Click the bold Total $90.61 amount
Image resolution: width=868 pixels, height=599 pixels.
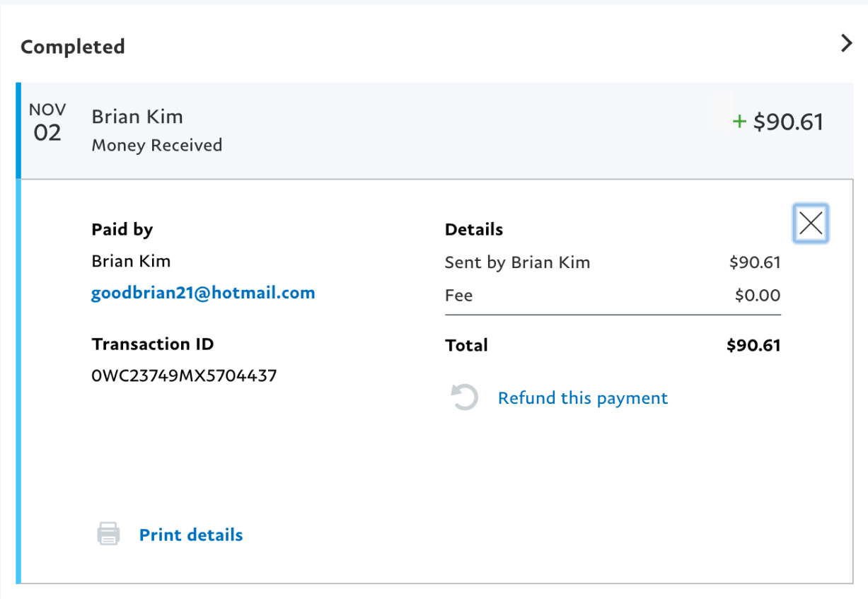(x=753, y=346)
